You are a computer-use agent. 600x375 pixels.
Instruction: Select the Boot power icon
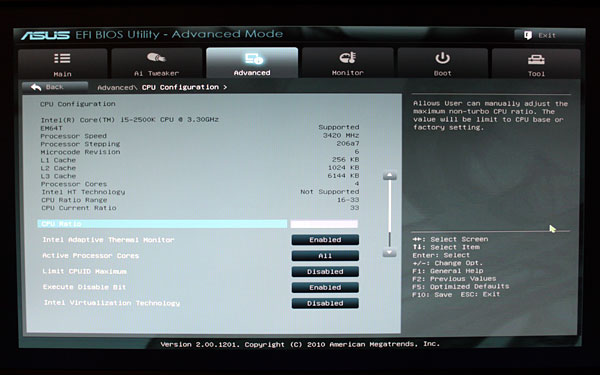pos(442,58)
